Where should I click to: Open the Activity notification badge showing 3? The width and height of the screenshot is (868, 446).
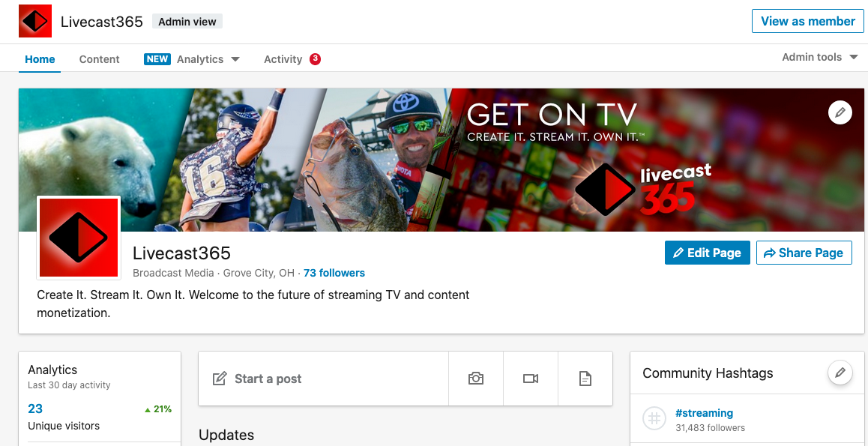point(315,58)
